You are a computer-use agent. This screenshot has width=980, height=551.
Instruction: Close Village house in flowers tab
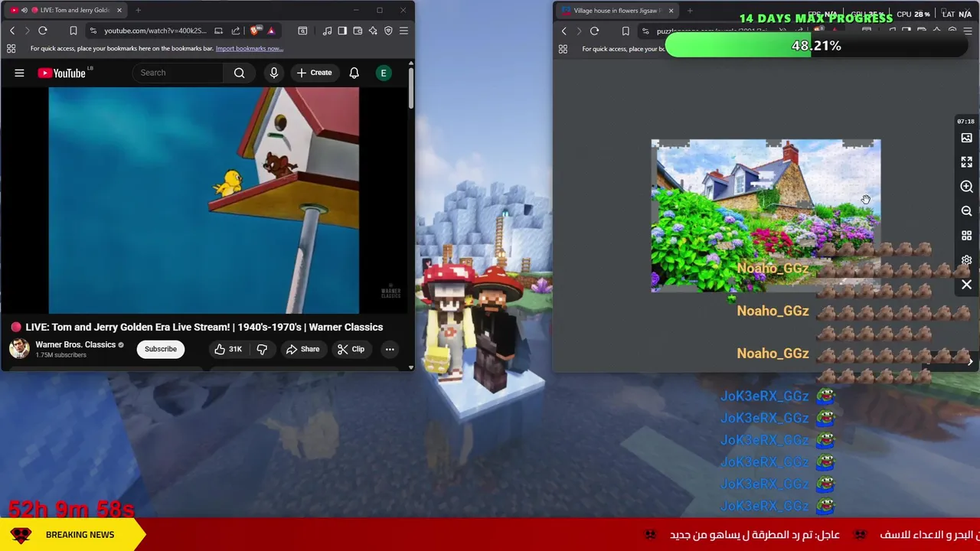click(671, 11)
